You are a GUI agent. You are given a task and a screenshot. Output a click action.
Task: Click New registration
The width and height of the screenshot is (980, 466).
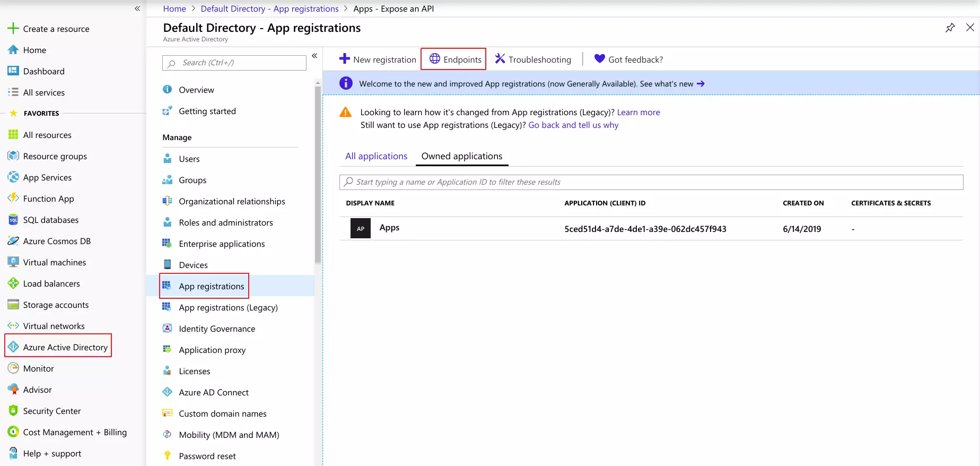tap(378, 59)
